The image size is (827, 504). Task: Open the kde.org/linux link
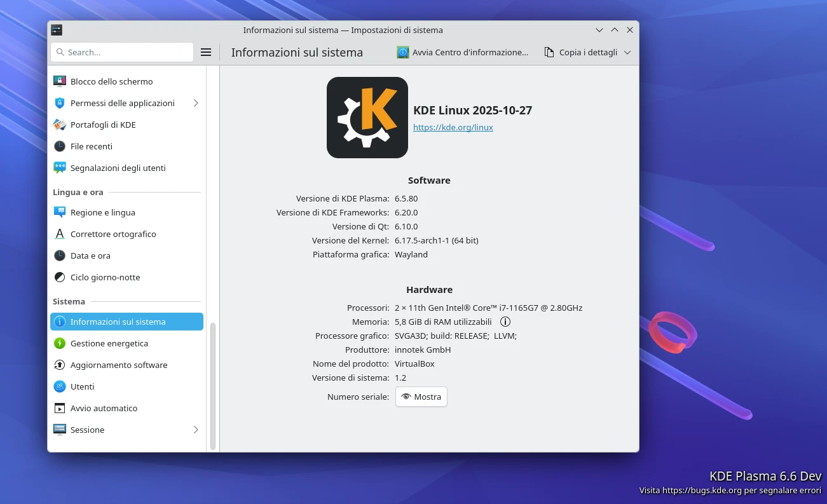(x=453, y=127)
